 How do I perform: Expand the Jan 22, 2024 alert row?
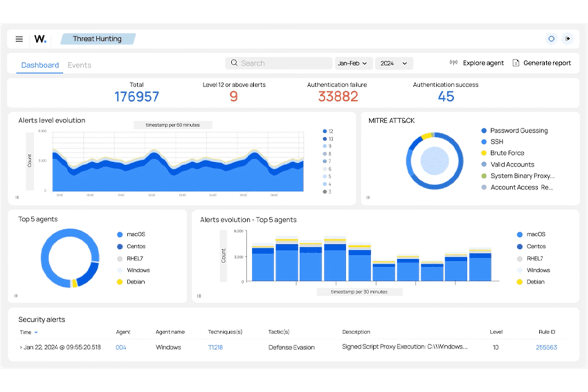pos(21,348)
